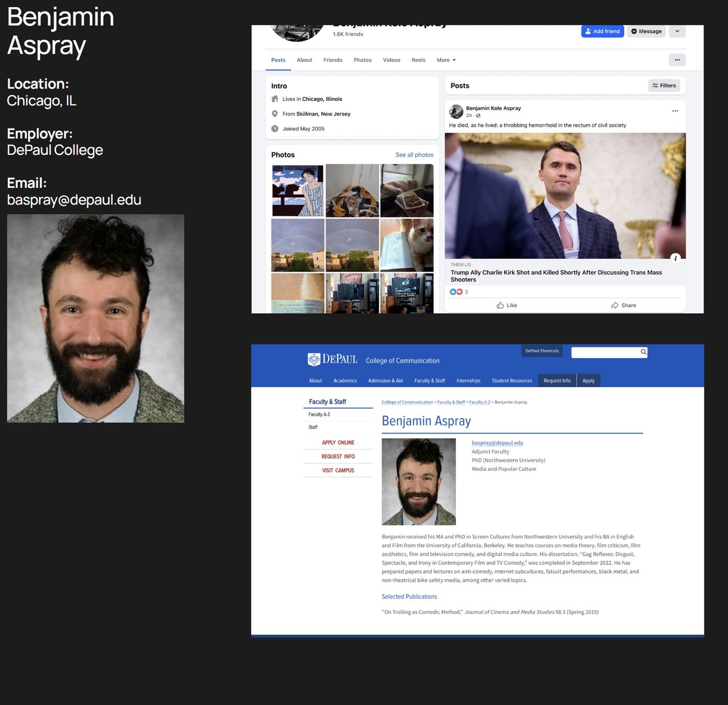This screenshot has width=728, height=705.
Task: Open the illustrated woman photo thumbnail
Action: [x=298, y=190]
